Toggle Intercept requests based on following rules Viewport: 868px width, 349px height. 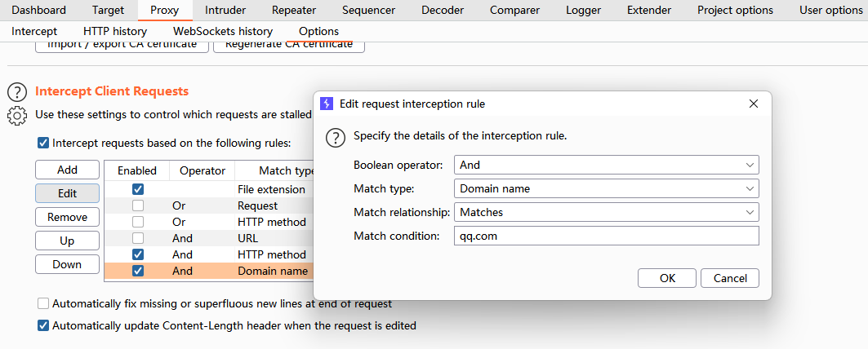pos(43,144)
